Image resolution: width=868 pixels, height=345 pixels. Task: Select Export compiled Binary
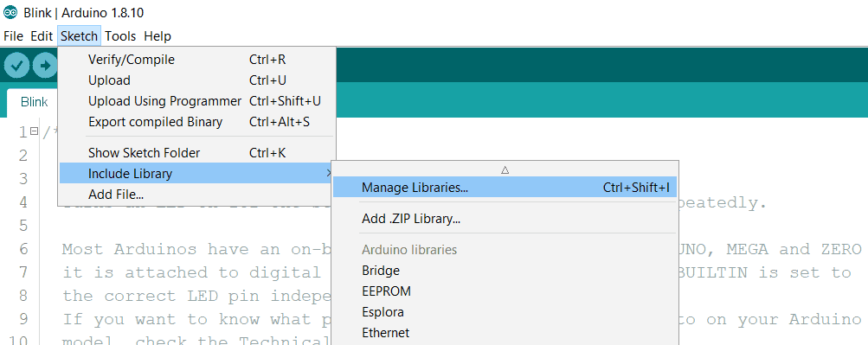197,122
